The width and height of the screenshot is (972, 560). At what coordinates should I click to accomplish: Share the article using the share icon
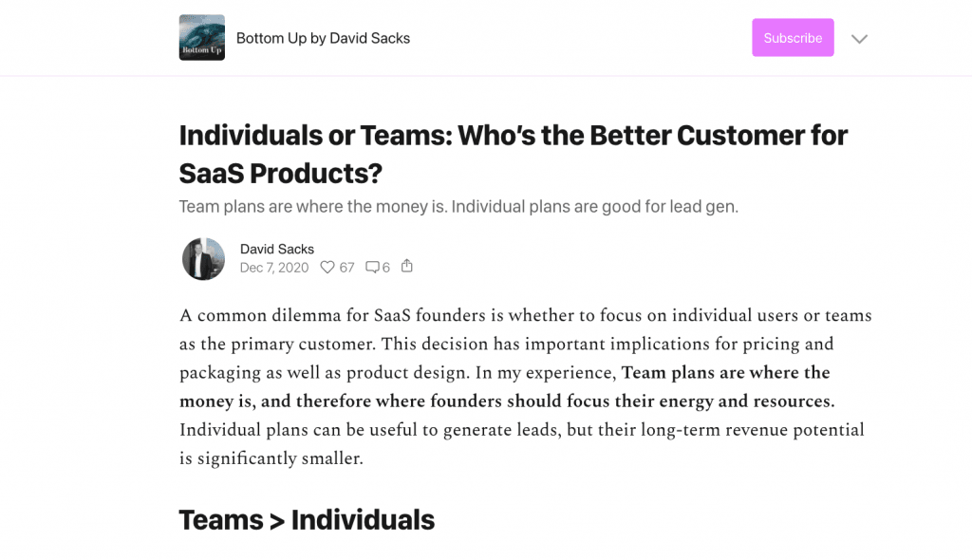(x=406, y=266)
